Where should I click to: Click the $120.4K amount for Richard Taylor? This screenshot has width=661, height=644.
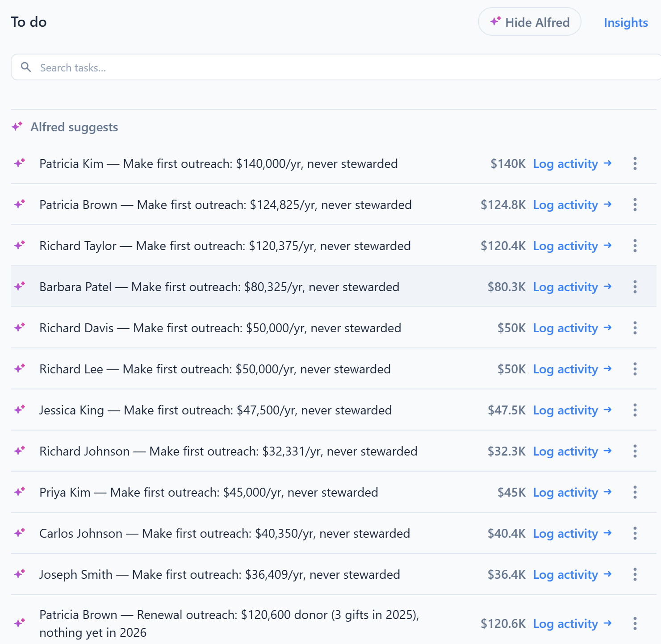(x=503, y=246)
